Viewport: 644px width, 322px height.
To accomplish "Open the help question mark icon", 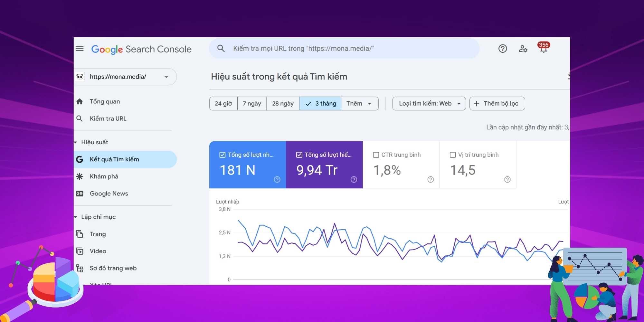I will click(x=503, y=49).
